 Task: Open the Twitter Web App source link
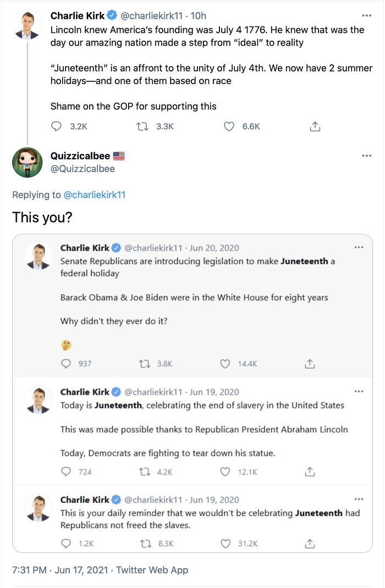(x=152, y=570)
